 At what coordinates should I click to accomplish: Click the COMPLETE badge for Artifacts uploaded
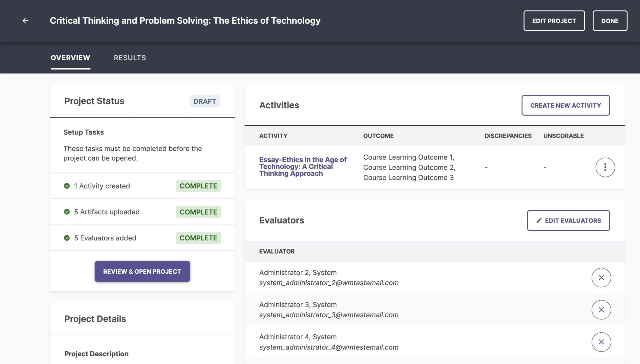click(x=198, y=212)
